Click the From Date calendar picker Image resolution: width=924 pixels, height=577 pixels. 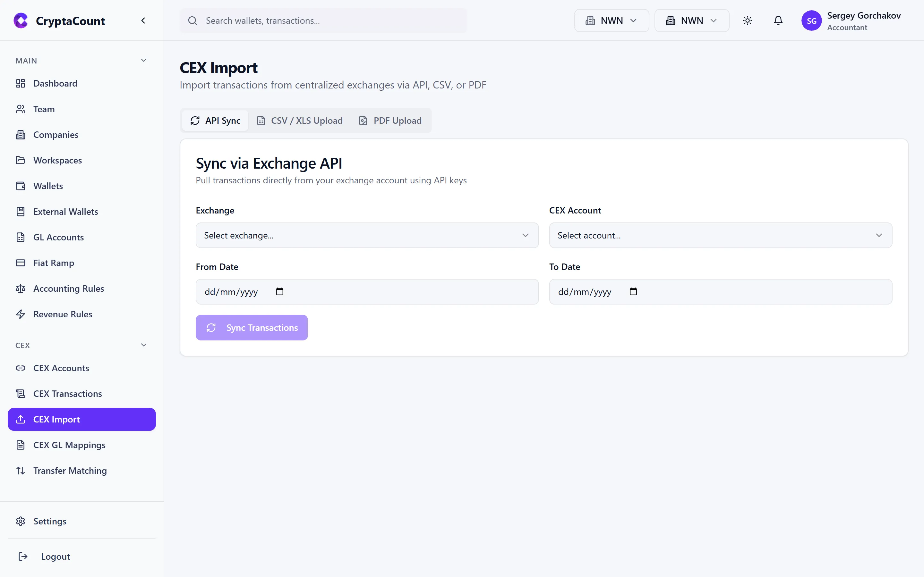click(x=279, y=291)
